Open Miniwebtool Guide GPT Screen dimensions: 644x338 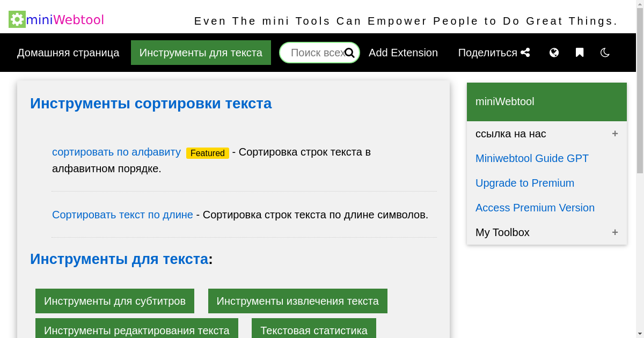pyautogui.click(x=532, y=158)
